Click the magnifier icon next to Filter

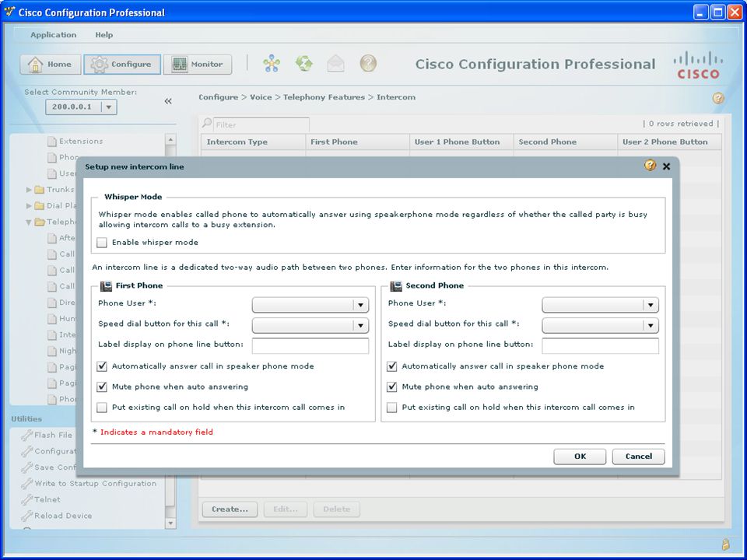coord(207,124)
